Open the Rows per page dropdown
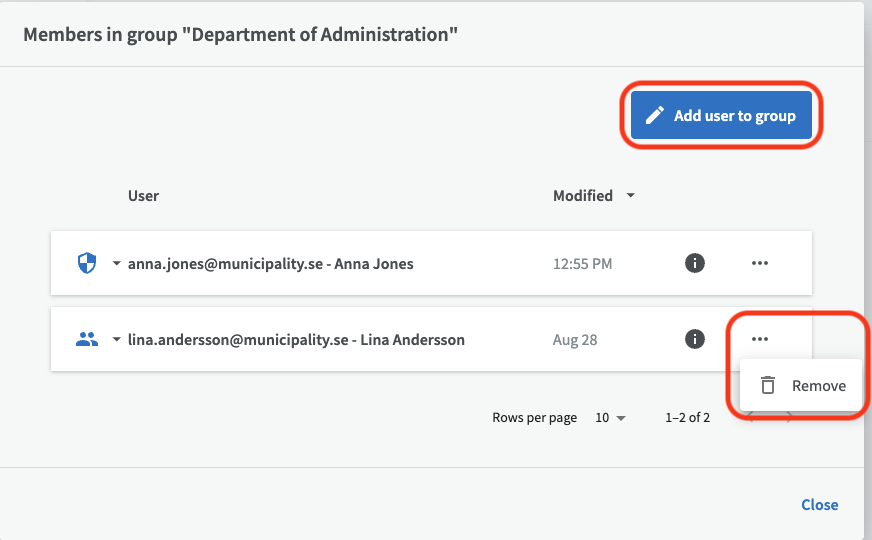The height and width of the screenshot is (540, 872). pos(610,418)
